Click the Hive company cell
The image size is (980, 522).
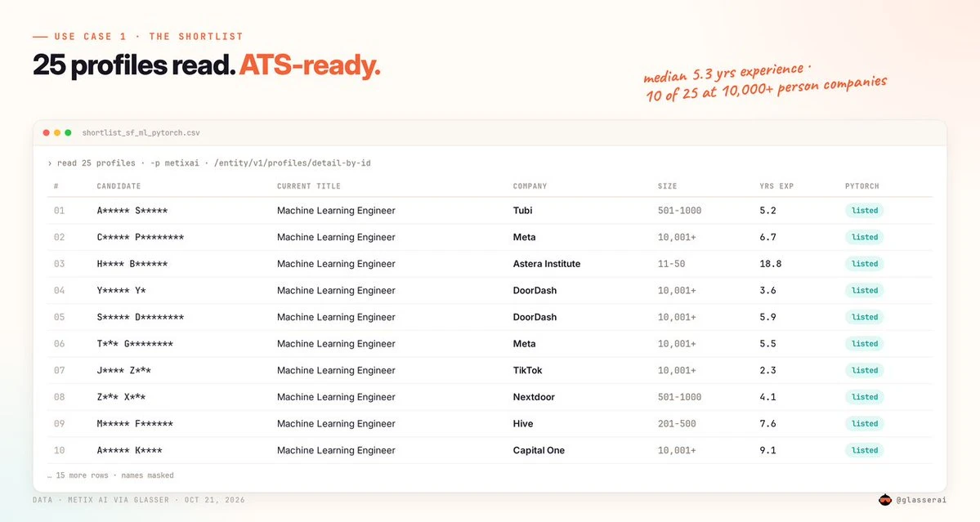(x=523, y=424)
